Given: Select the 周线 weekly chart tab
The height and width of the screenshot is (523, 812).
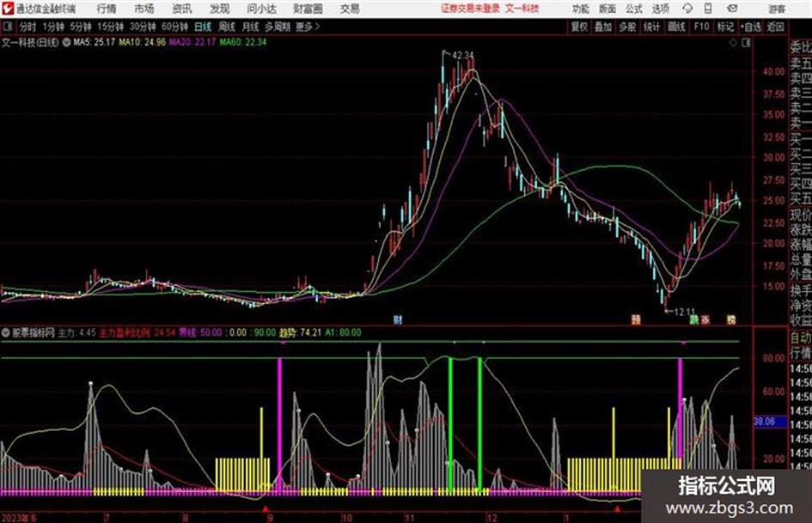Looking at the screenshot, I should click(x=227, y=27).
